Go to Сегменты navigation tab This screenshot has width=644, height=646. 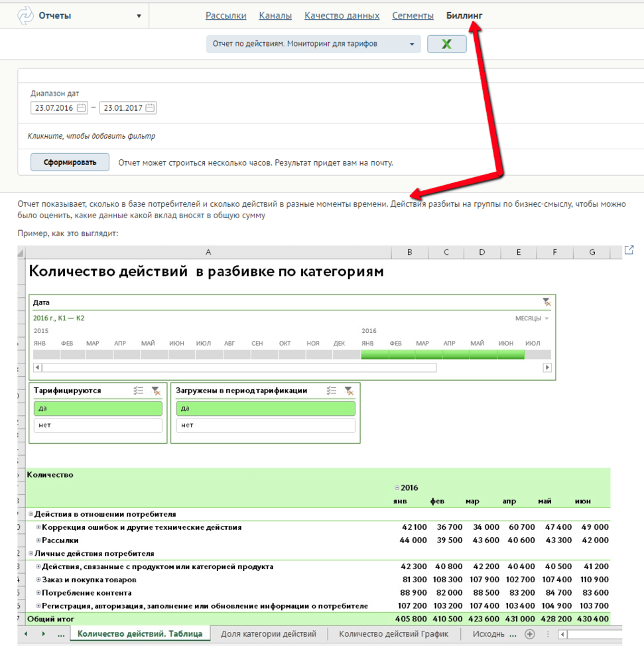coord(413,15)
